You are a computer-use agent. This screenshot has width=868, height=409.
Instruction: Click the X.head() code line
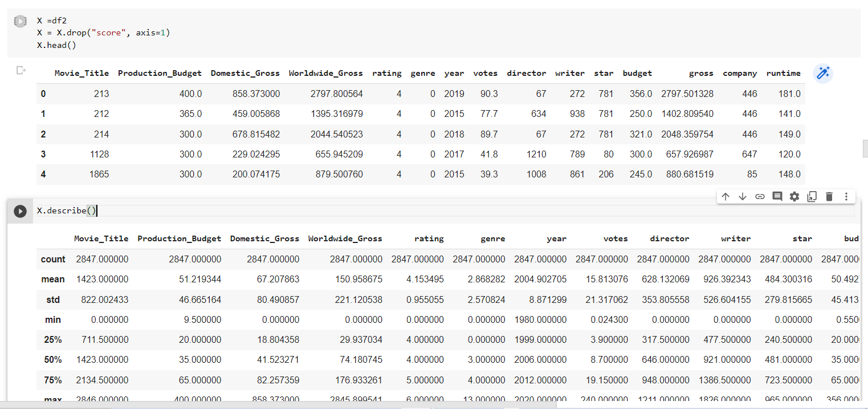tap(56, 44)
